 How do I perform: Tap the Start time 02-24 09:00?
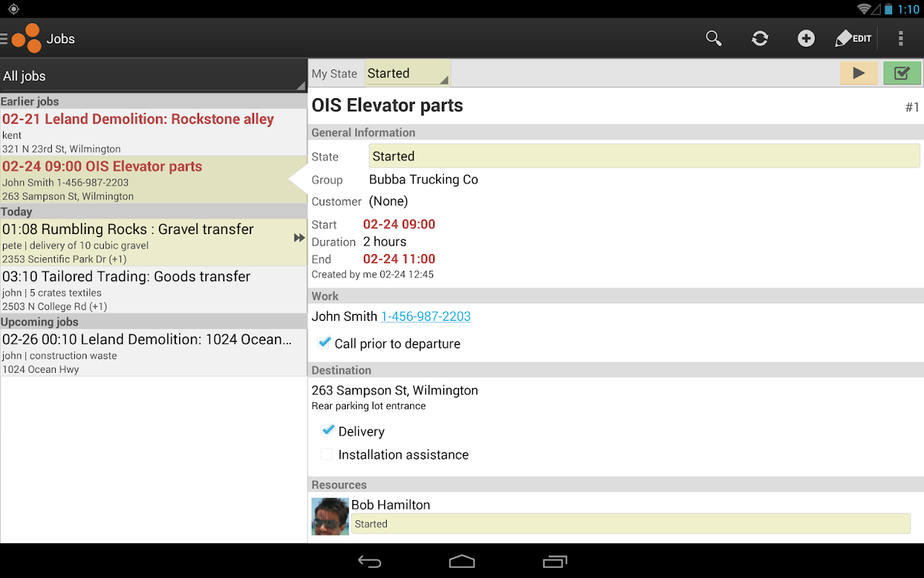[399, 224]
